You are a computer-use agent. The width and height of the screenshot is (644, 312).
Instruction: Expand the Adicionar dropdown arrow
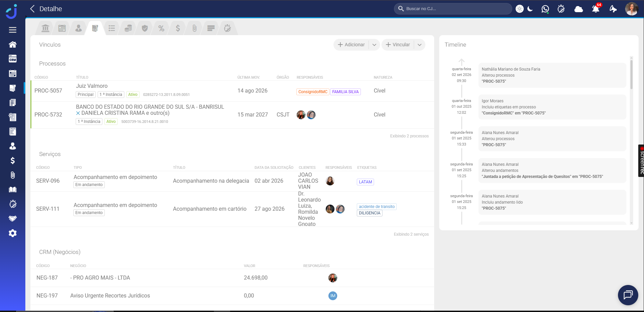click(374, 45)
